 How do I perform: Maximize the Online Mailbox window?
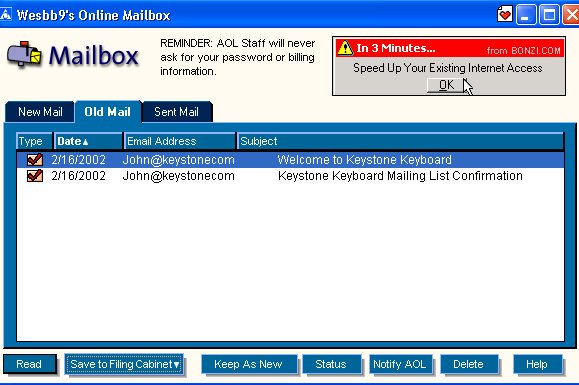tap(549, 15)
